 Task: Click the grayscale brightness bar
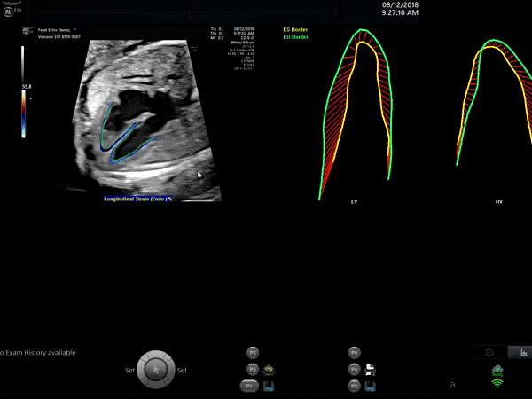[23, 65]
